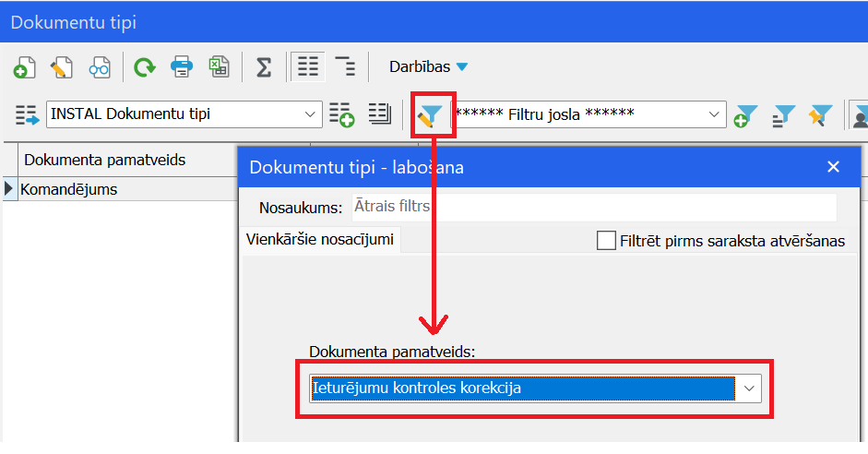Screen dimensions: 868x454
Task: Expand the Dokumenta pamatveids dropdown arrow
Action: tap(749, 388)
